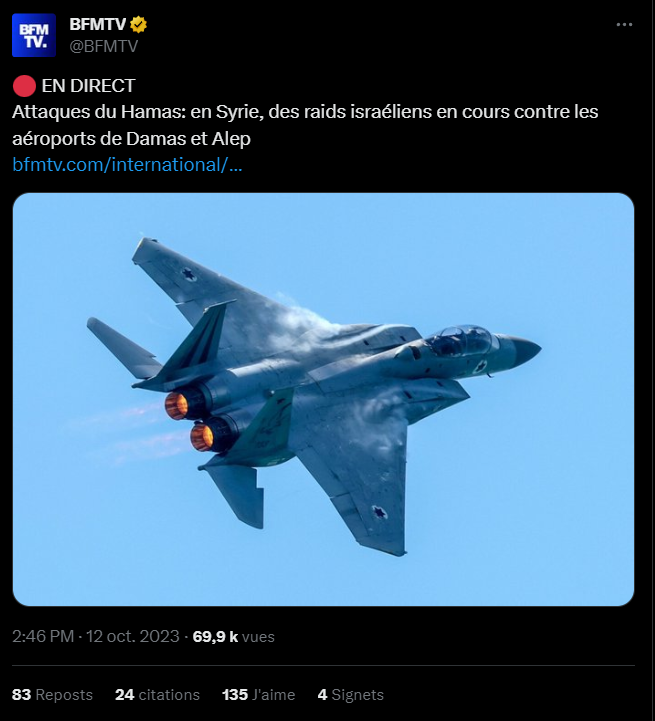The width and height of the screenshot is (655, 721).
Task: Open the BFMTV profile avatar logo
Action: tap(34, 35)
